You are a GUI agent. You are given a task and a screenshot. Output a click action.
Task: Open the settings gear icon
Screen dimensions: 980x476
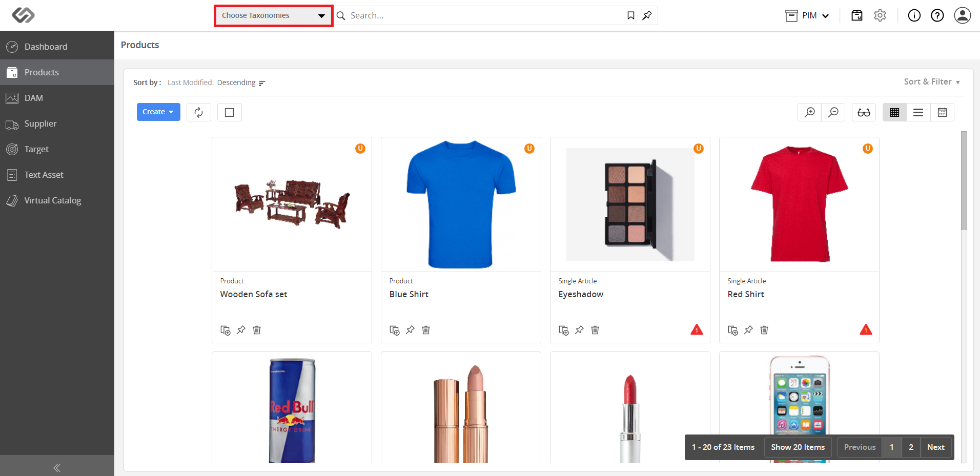pos(880,15)
